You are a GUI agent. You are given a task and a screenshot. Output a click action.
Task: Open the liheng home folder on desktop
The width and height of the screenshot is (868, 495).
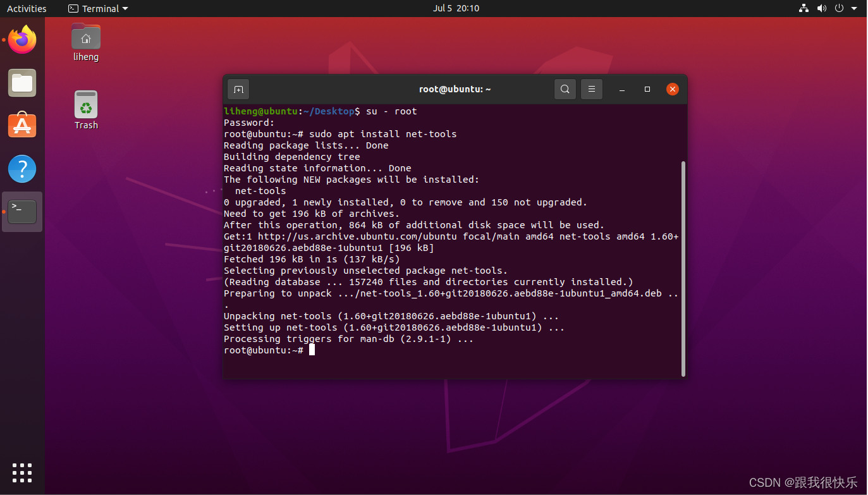[x=86, y=42]
